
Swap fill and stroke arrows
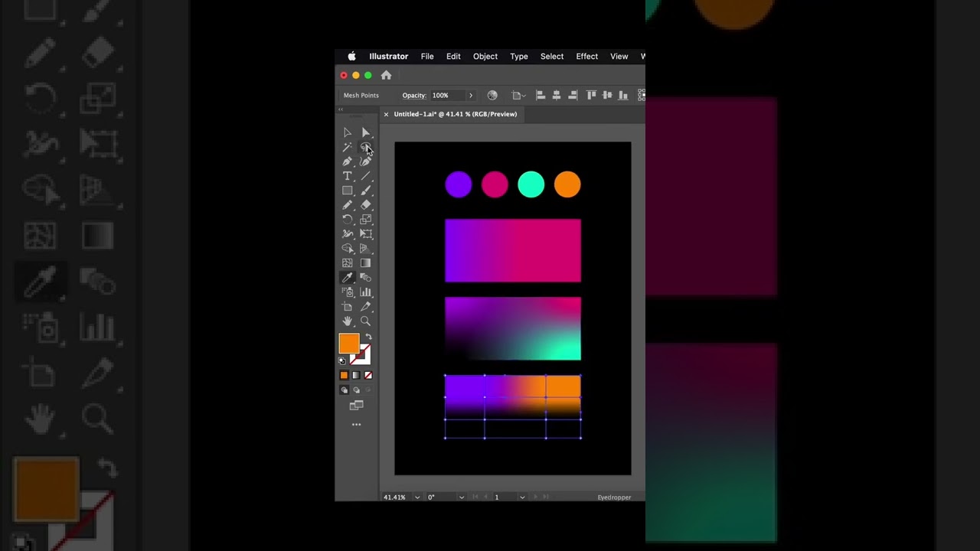pyautogui.click(x=368, y=337)
